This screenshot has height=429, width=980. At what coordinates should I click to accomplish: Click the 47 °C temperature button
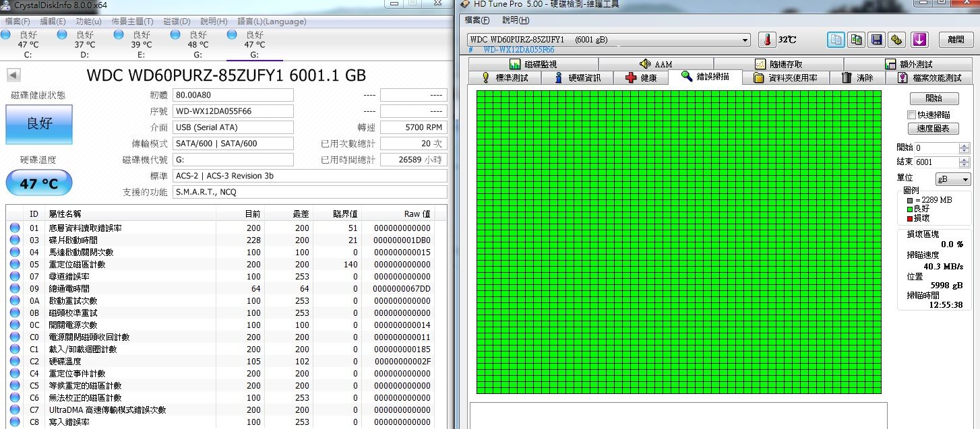39,183
